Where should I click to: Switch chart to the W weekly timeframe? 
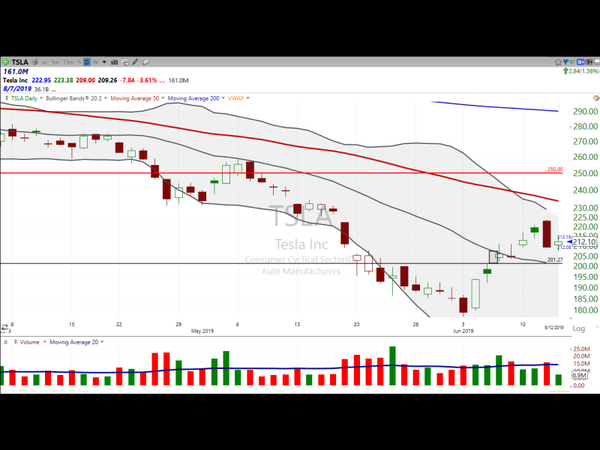coord(95,62)
